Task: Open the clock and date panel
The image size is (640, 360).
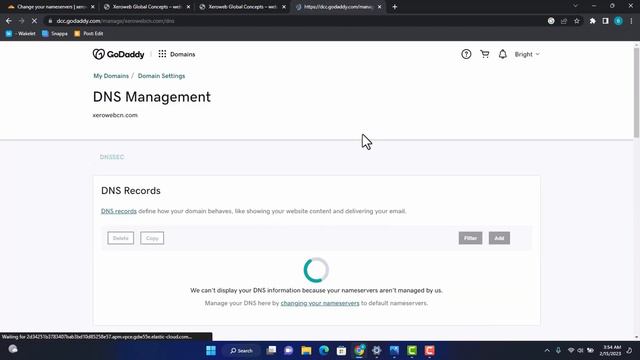Action: pyautogui.click(x=610, y=351)
